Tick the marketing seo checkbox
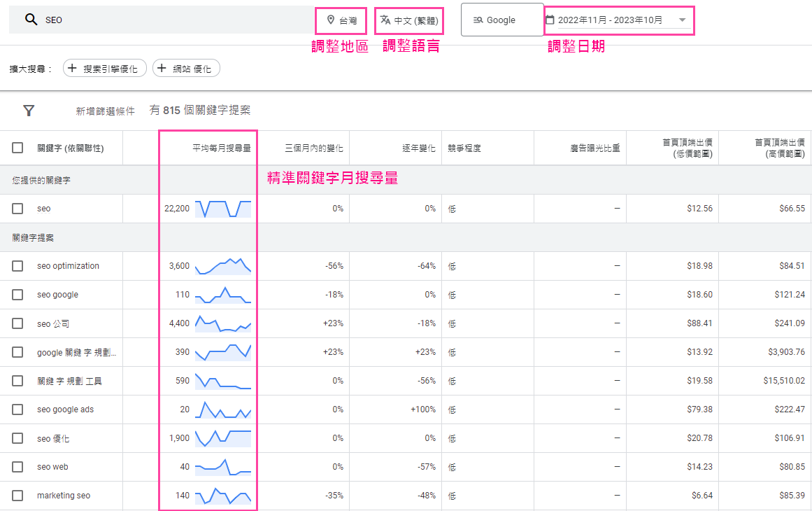This screenshot has height=511, width=812. 17,496
